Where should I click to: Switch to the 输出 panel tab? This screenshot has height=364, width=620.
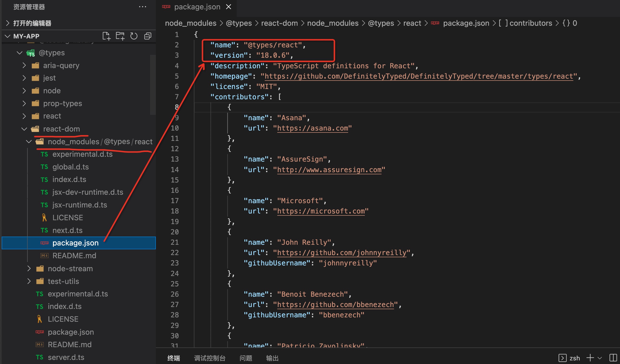(x=272, y=358)
